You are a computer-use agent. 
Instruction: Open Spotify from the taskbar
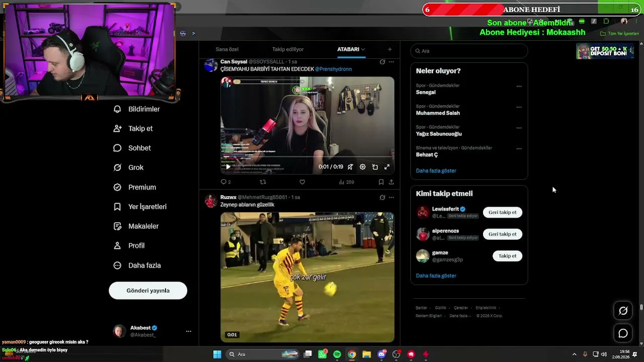click(337, 354)
